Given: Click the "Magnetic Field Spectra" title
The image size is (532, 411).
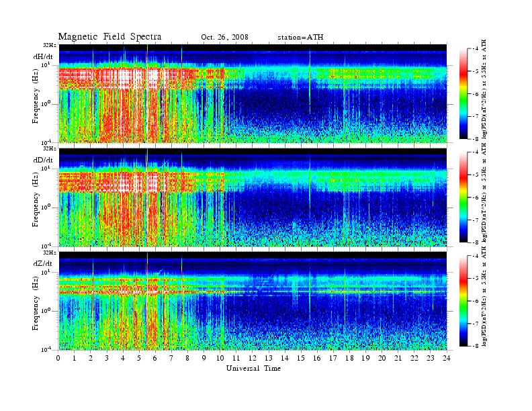Looking at the screenshot, I should (x=109, y=37).
